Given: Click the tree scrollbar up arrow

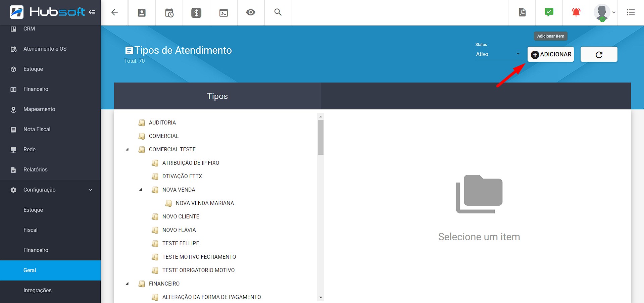Looking at the screenshot, I should [320, 116].
